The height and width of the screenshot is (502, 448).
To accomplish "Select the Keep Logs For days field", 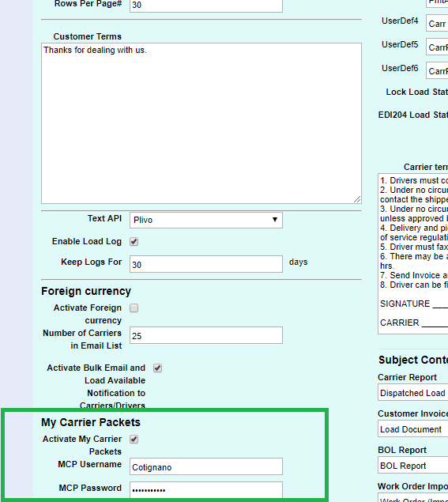I will pyautogui.click(x=206, y=264).
